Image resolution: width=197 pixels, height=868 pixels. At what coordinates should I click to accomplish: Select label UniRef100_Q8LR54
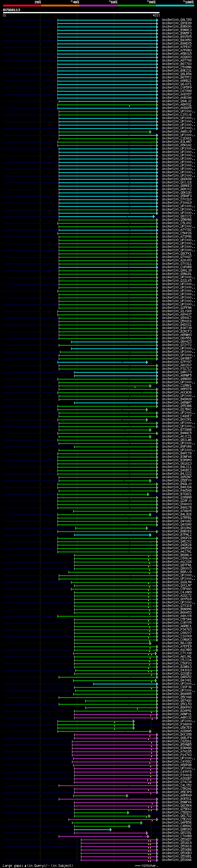(177, 74)
